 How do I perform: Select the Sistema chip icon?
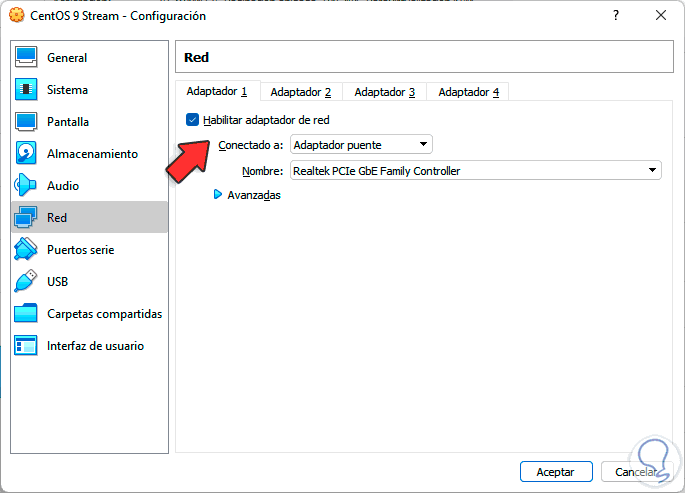[27, 90]
